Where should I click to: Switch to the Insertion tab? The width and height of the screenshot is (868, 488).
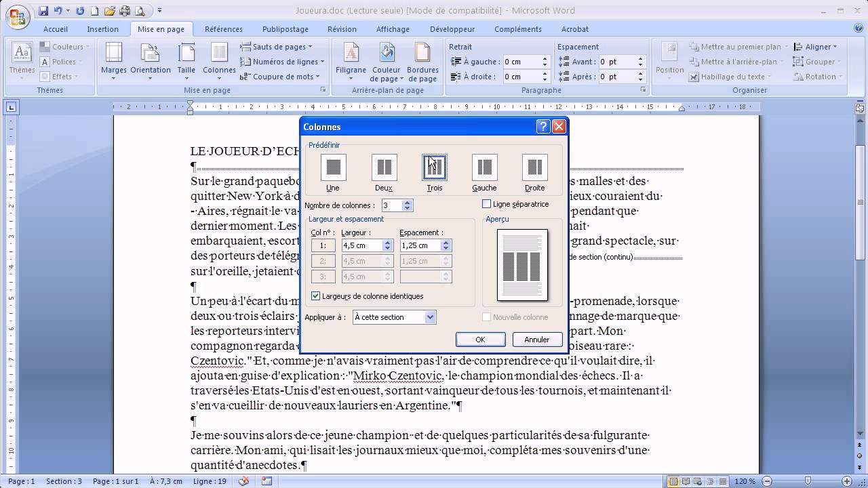coord(103,29)
